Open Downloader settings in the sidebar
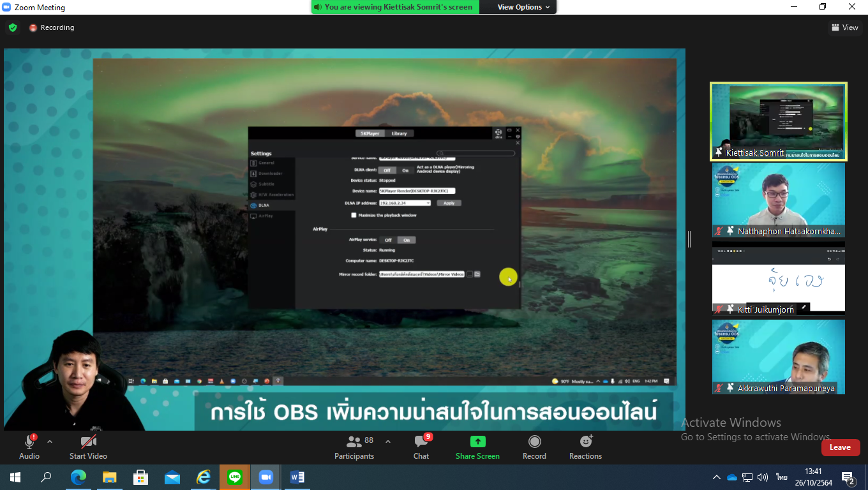Viewport: 868px width, 490px height. point(272,174)
